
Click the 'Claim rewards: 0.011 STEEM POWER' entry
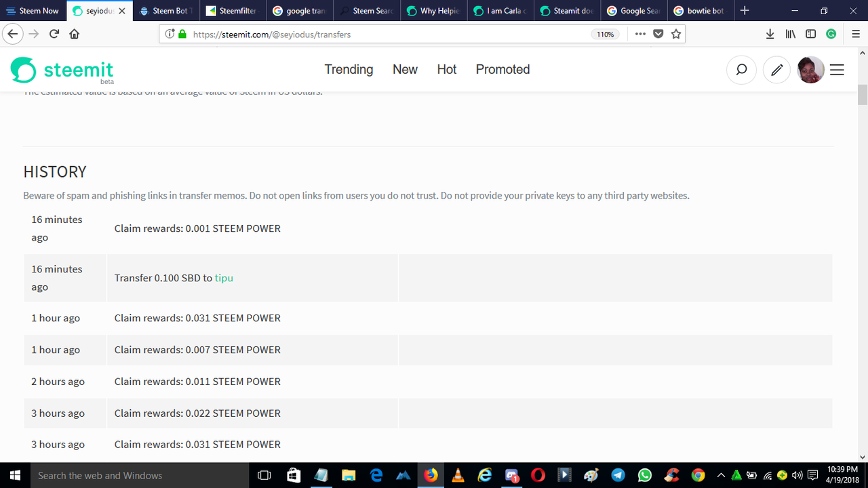(x=197, y=382)
